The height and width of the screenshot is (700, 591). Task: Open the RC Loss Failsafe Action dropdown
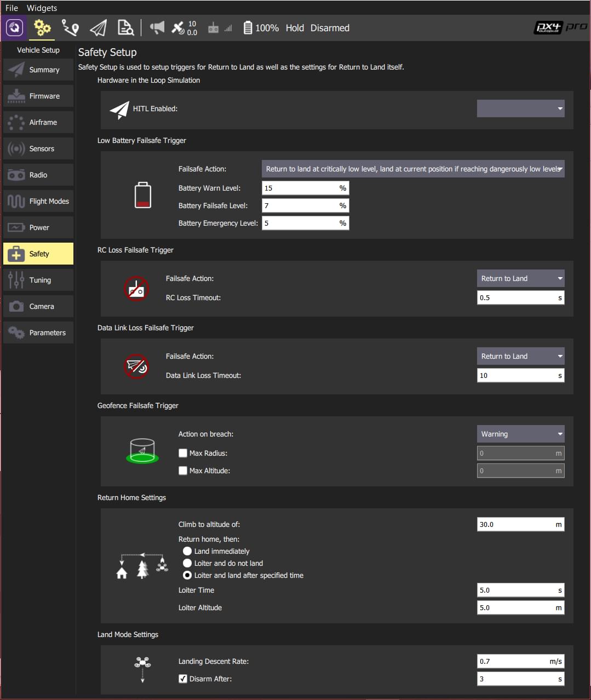pos(520,279)
